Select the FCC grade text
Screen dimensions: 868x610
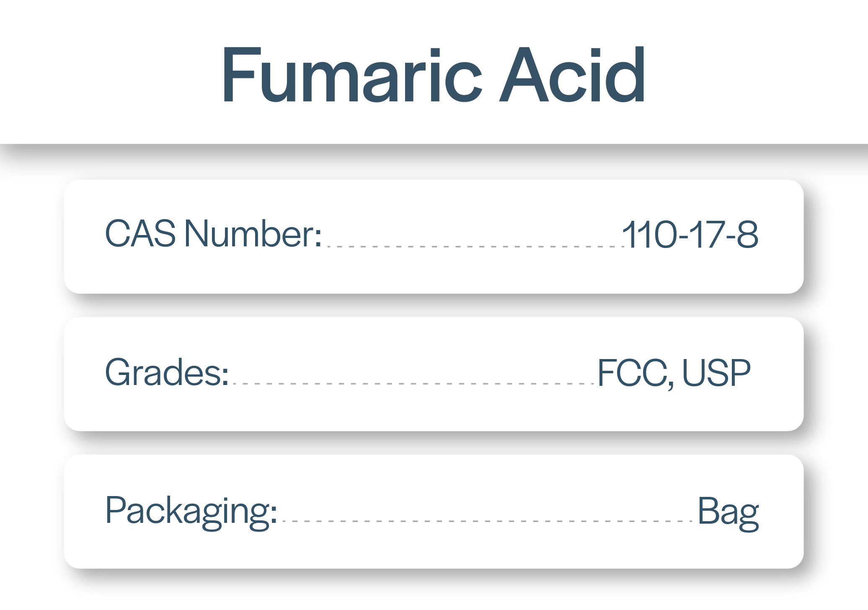click(632, 372)
